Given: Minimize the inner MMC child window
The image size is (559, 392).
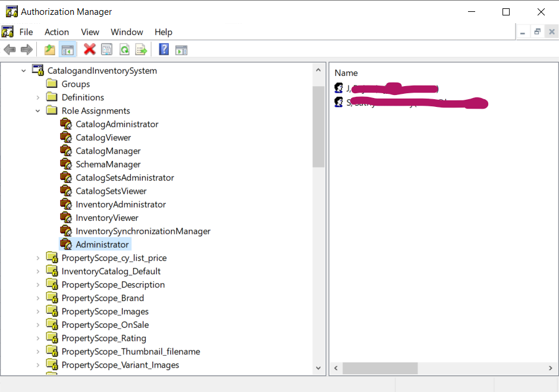Looking at the screenshot, I should (523, 32).
